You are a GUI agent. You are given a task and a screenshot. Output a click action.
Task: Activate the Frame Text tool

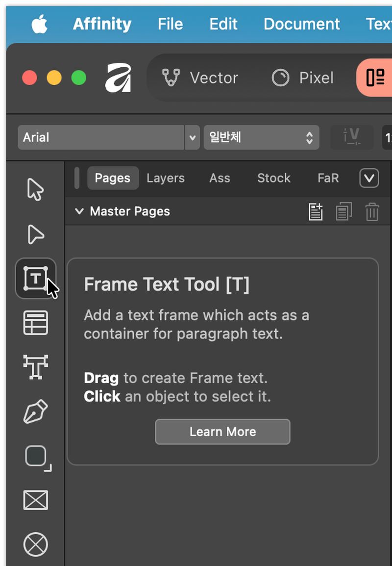pyautogui.click(x=35, y=278)
